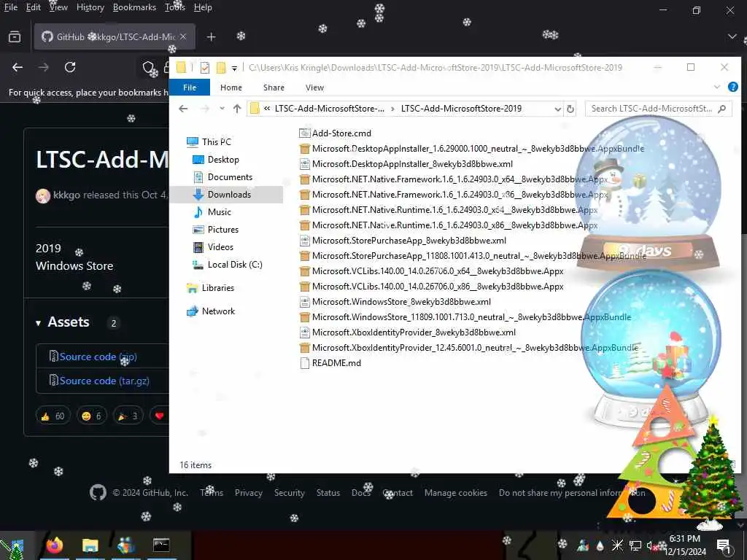
Task: Select Microsoft.WindowsStore_8wekyb3d8bbwe.xml file
Action: (x=395, y=301)
